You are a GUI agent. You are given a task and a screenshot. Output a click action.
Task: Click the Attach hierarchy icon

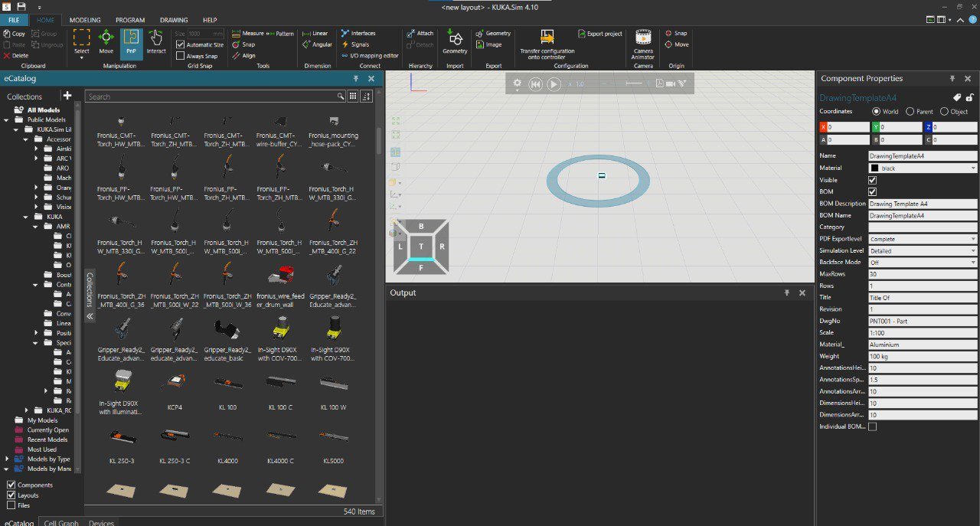(x=420, y=34)
